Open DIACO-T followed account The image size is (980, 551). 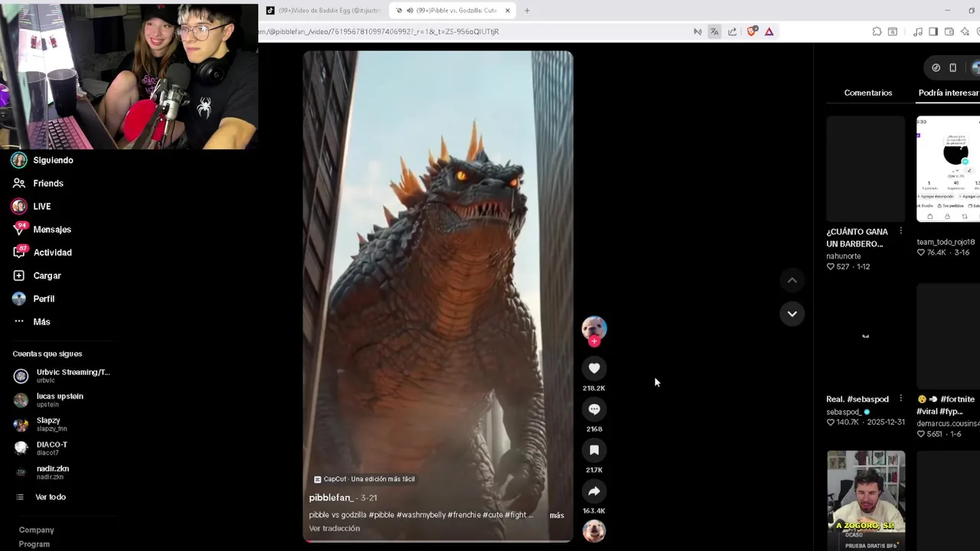(x=41, y=448)
